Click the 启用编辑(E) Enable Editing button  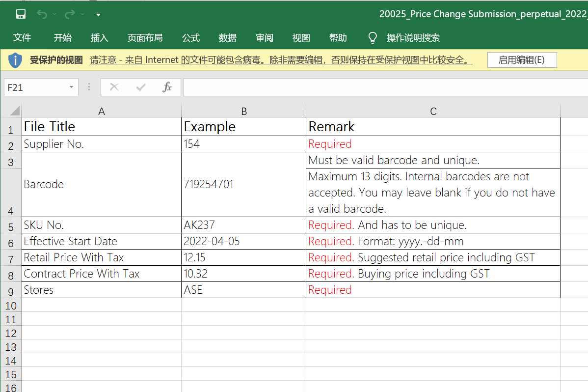click(522, 60)
